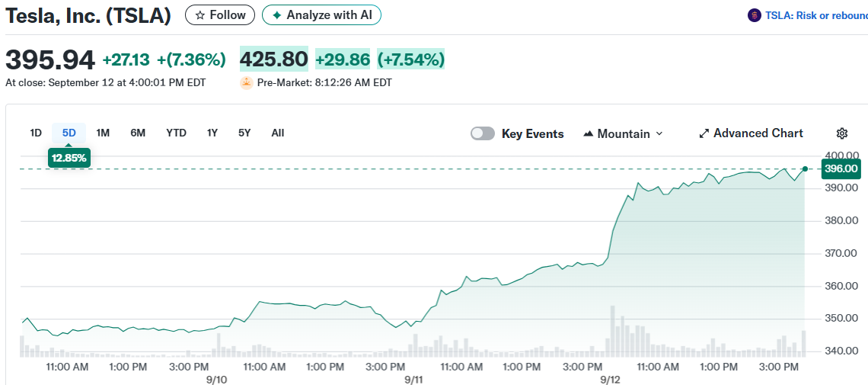Click the 395.94 closing price
Viewport: 868px width, 385px height.
tap(50, 59)
